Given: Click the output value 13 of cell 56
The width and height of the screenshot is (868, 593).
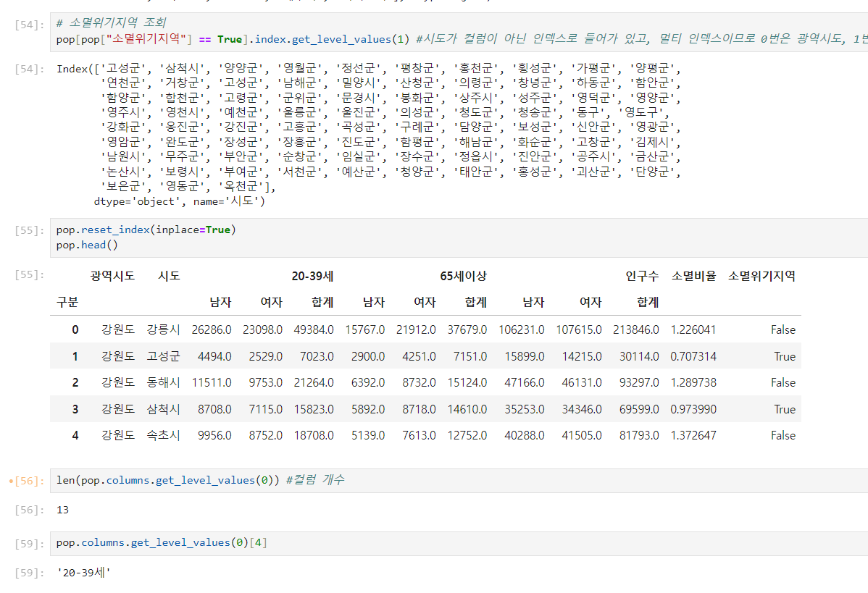Looking at the screenshot, I should (x=62, y=510).
